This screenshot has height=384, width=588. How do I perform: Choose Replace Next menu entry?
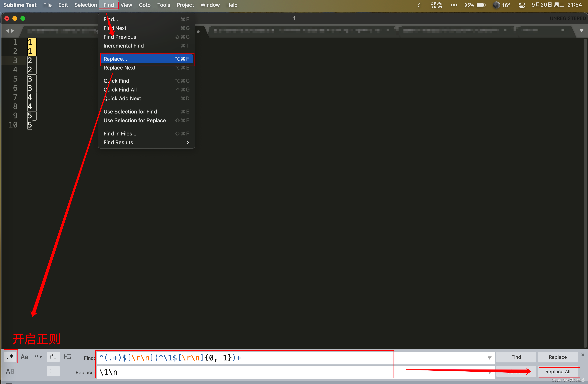147,68
